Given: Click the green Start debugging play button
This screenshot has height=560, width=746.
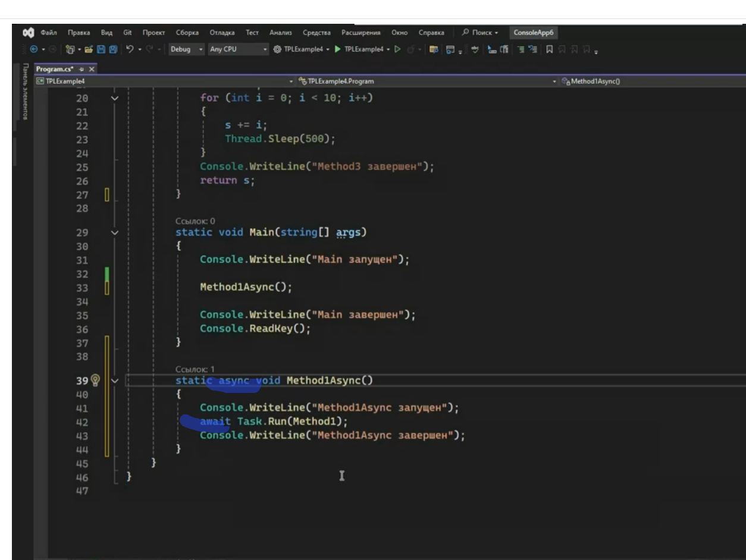Looking at the screenshot, I should [338, 49].
